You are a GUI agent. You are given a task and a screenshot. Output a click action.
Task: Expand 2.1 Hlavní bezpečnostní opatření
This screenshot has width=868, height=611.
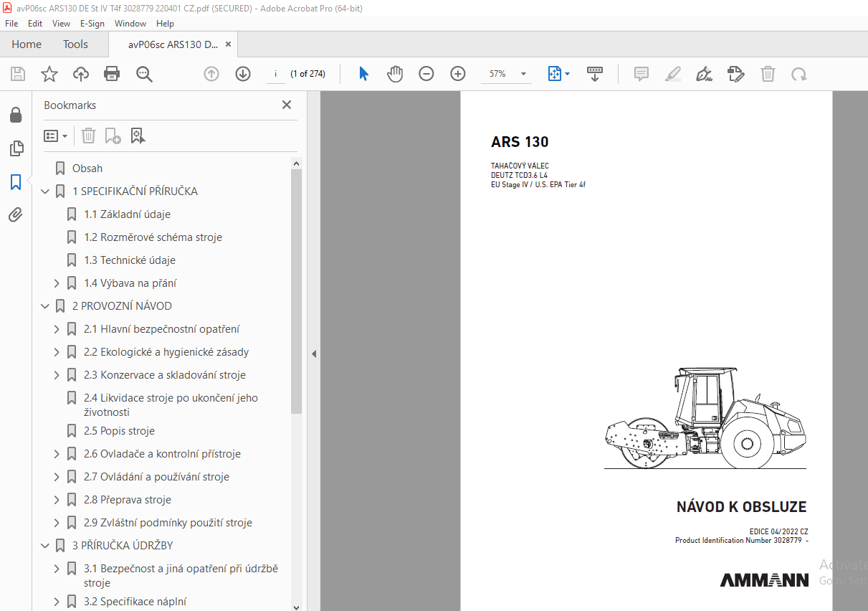click(x=57, y=329)
